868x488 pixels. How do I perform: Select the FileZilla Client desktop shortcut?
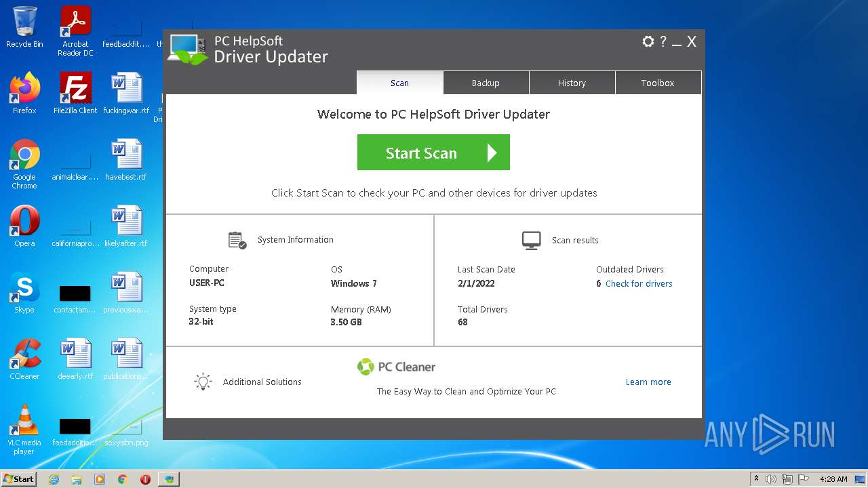(x=75, y=94)
